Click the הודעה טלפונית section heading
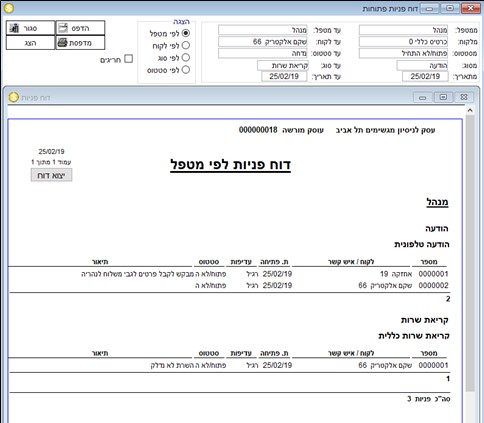Viewport: 484px width, 423px height. coord(422,244)
